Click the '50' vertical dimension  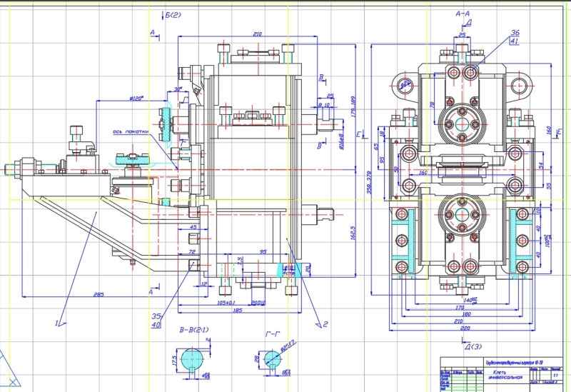click(396, 170)
